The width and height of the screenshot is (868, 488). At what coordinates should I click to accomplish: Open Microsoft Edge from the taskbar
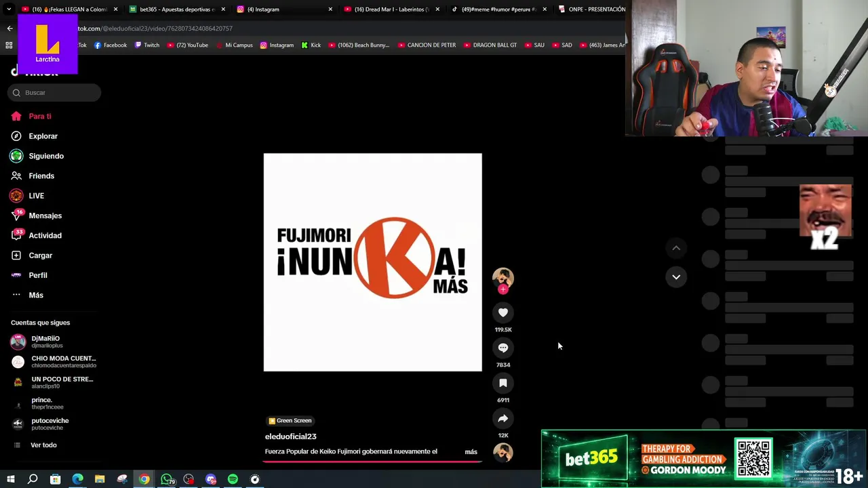tap(78, 479)
